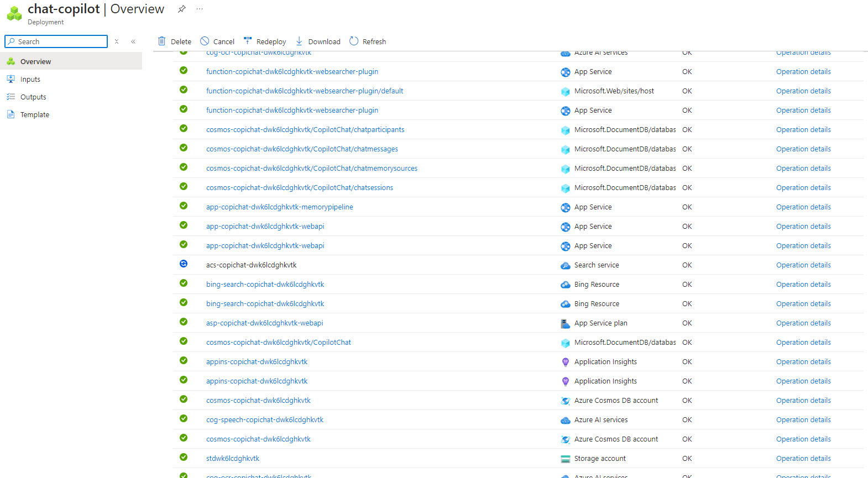Clear the search box with the X

(117, 41)
